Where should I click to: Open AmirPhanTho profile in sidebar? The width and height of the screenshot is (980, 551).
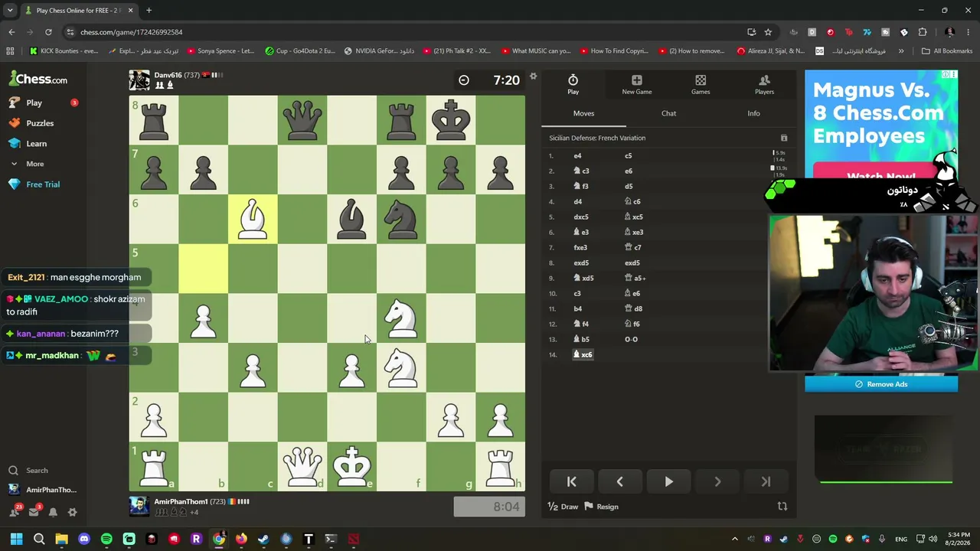point(42,490)
